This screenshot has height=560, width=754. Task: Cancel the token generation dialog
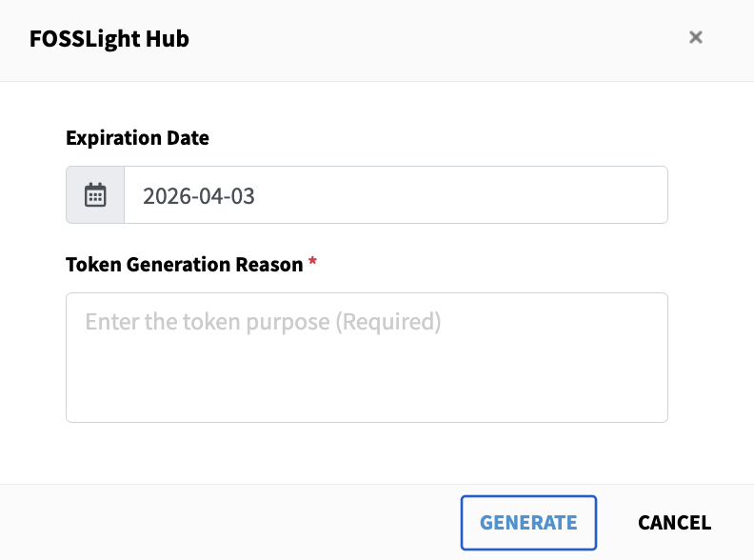click(x=674, y=522)
